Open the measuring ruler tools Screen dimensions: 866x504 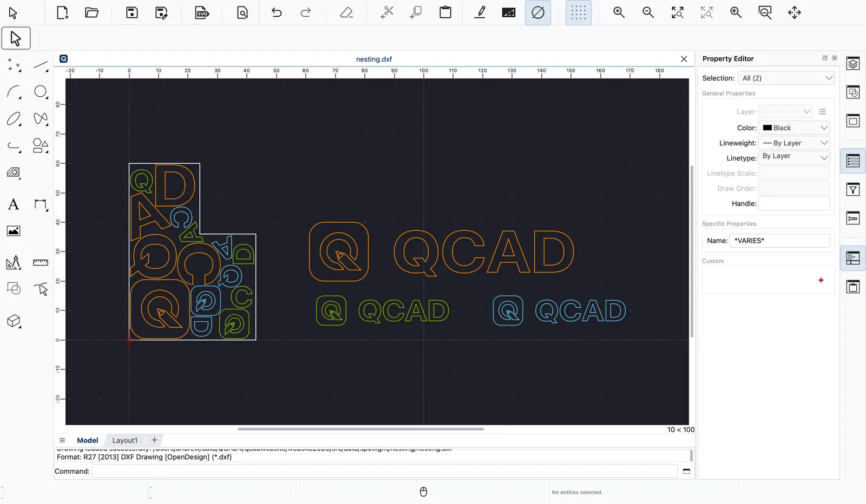41,262
